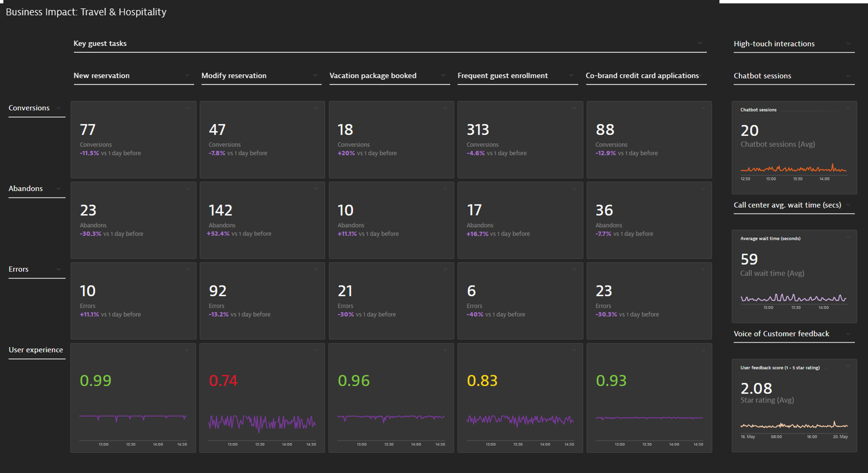The width and height of the screenshot is (868, 473).
Task: Select the 2.08 star rating value
Action: (x=756, y=388)
